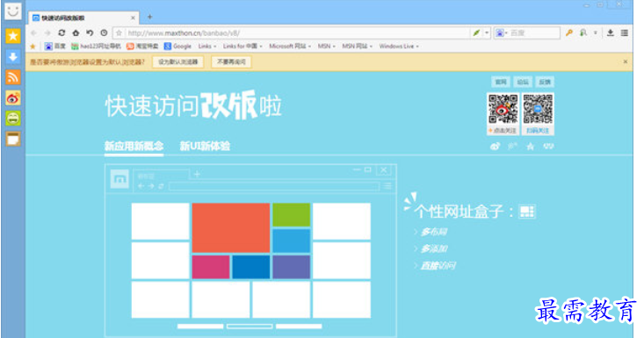Go to the home page
The height and width of the screenshot is (338, 644).
tap(76, 32)
